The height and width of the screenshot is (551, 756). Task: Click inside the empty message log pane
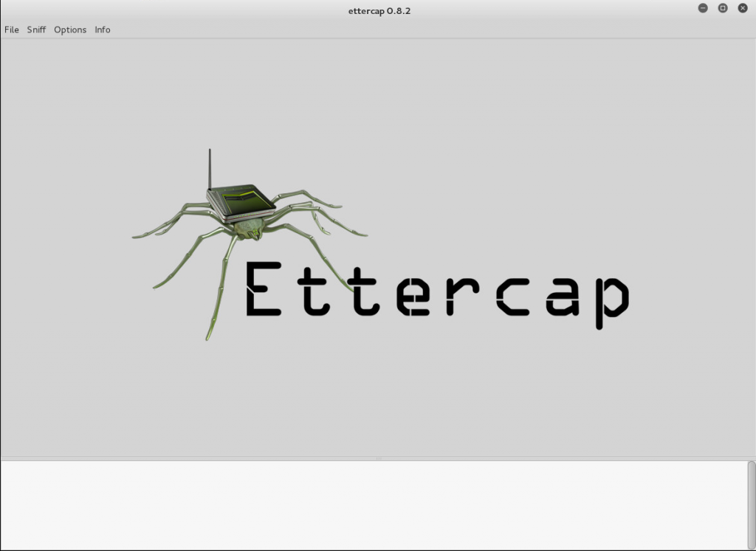click(369, 505)
